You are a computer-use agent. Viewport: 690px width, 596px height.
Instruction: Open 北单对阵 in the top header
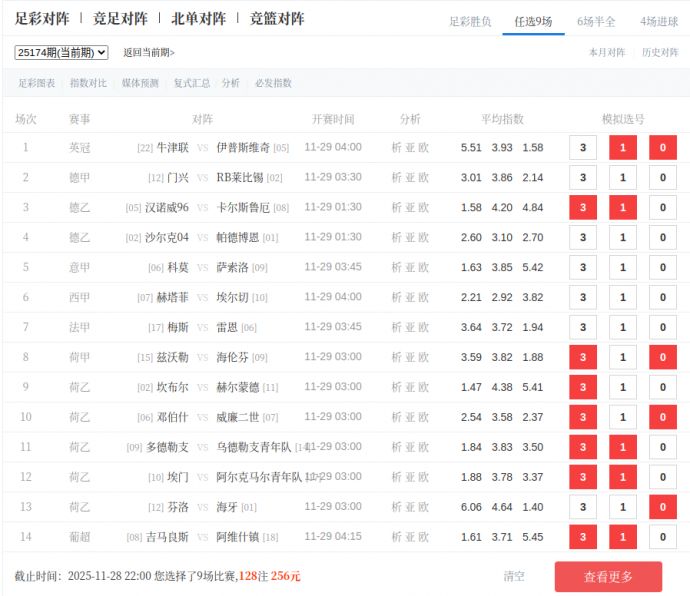pyautogui.click(x=198, y=19)
